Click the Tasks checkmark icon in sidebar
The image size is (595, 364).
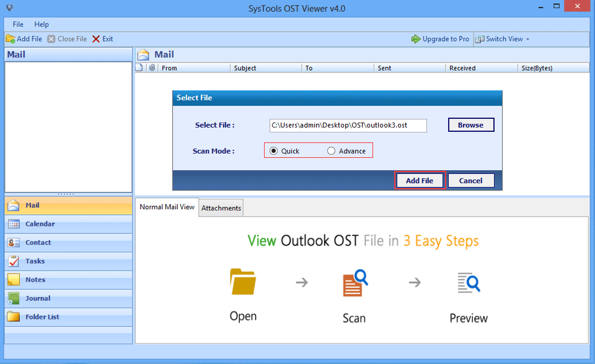click(x=14, y=261)
